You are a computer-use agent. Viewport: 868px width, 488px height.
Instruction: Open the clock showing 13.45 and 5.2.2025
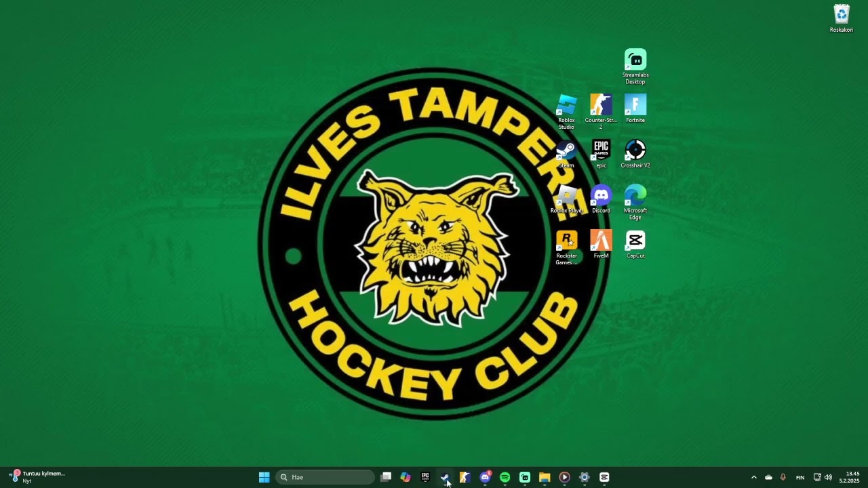850,477
